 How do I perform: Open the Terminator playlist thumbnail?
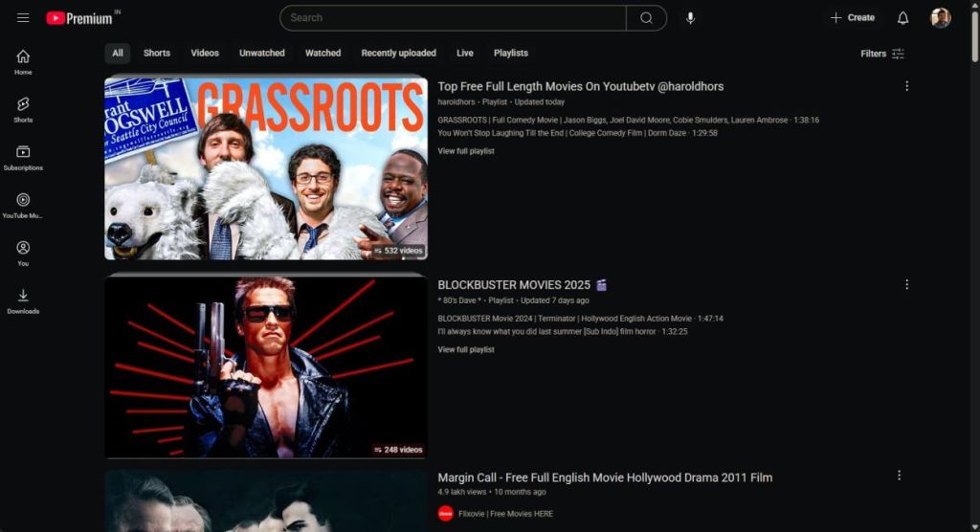pos(266,367)
